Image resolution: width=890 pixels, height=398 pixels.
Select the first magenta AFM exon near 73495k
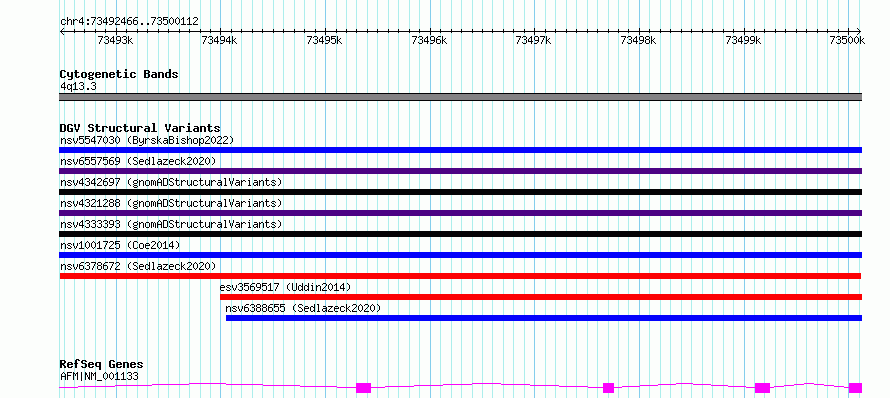point(363,388)
